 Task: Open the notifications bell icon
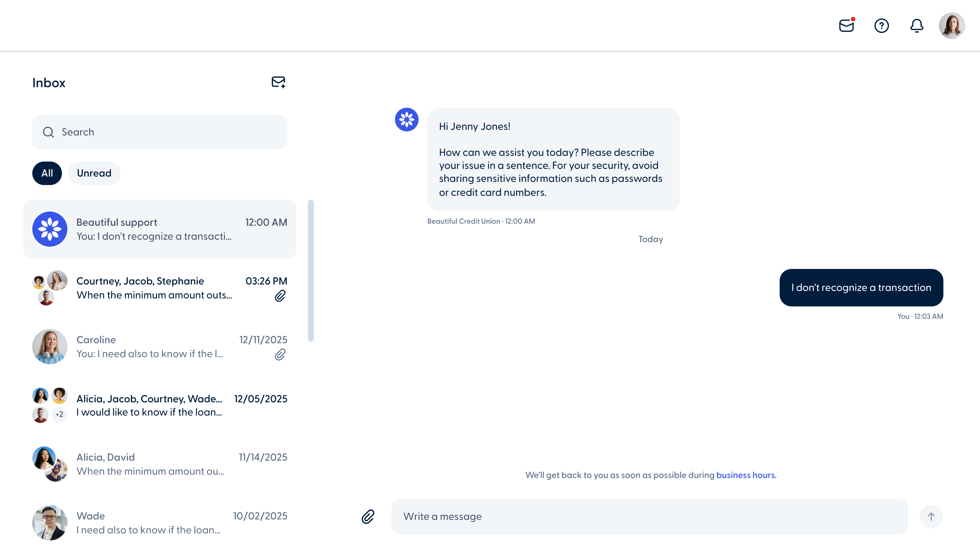(x=917, y=25)
